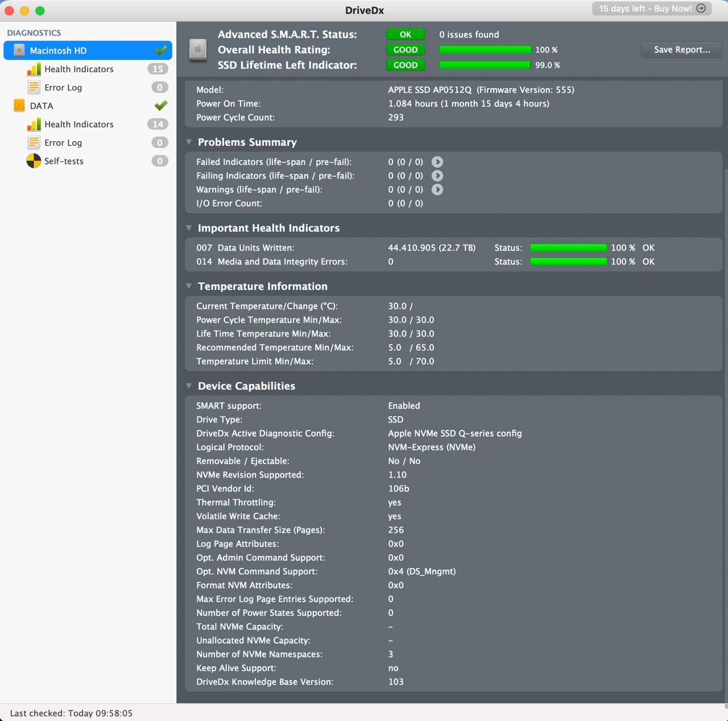The height and width of the screenshot is (721, 728).
Task: Collapse the Temperature Information section
Action: click(x=189, y=287)
